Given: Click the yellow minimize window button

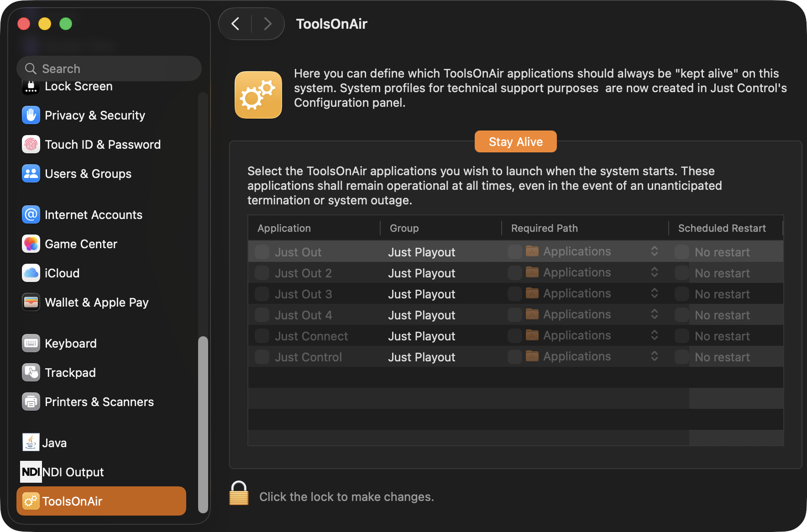Looking at the screenshot, I should (x=45, y=24).
